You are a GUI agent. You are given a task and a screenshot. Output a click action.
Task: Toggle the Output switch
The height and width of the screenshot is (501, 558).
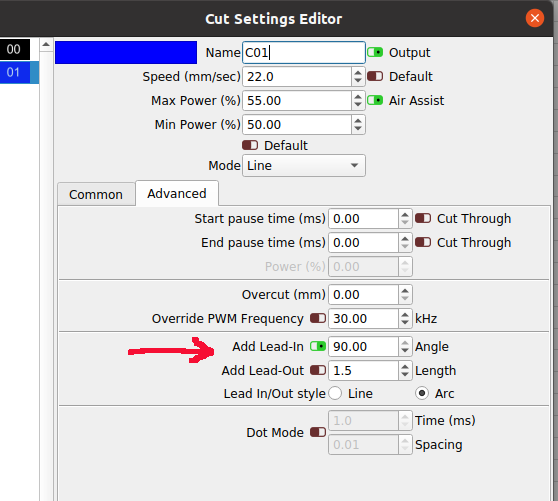(375, 53)
